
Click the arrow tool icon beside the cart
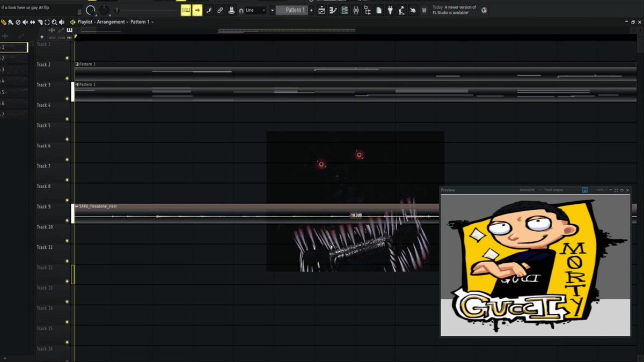(x=413, y=10)
